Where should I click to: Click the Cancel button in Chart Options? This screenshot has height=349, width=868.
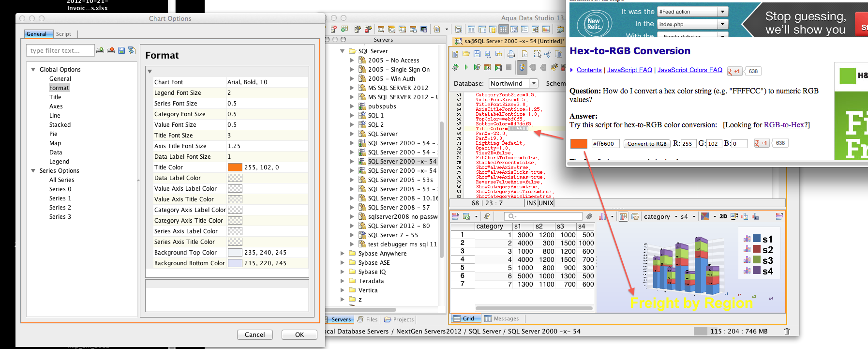coord(255,334)
